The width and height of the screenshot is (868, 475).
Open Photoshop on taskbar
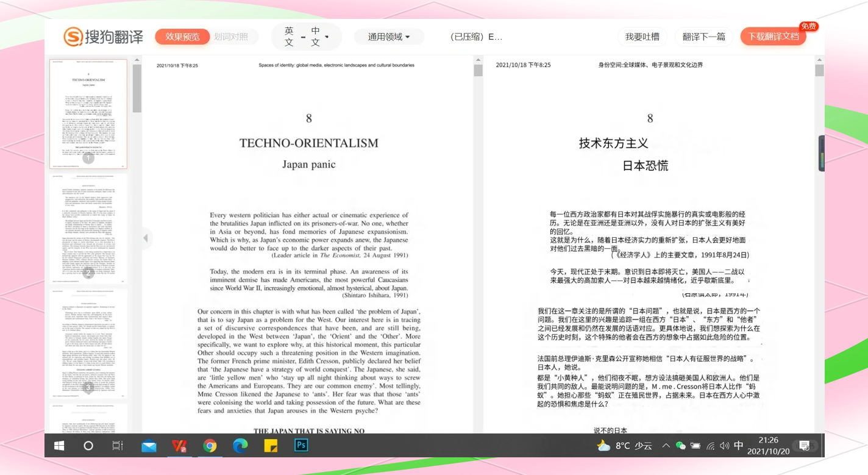point(301,446)
